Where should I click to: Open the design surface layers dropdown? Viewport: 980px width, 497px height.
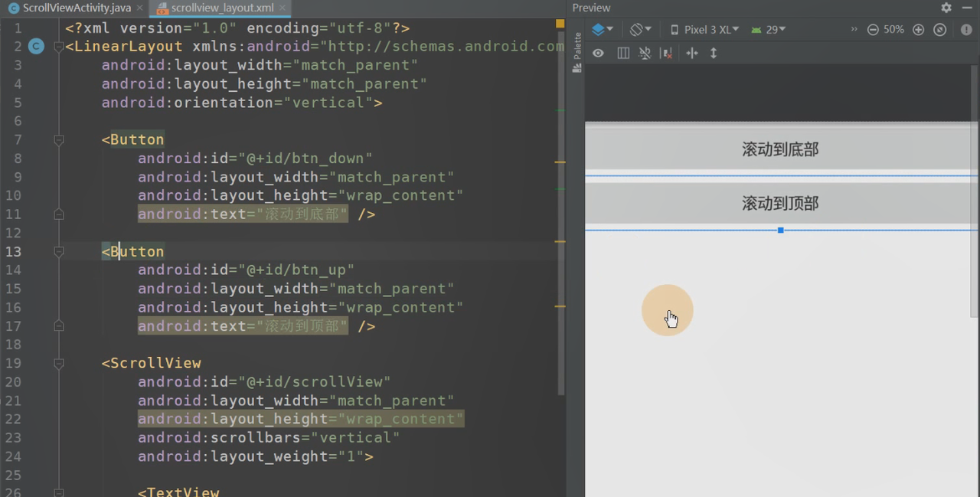tap(603, 29)
